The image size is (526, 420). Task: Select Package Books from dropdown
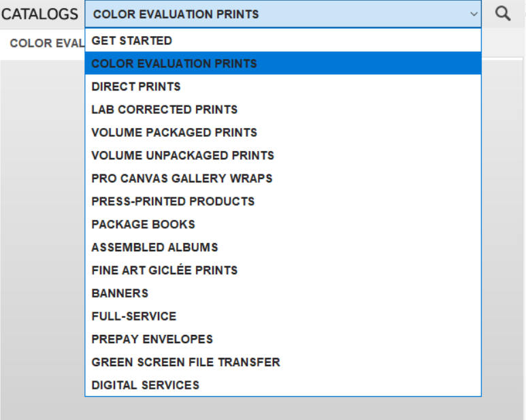(143, 225)
